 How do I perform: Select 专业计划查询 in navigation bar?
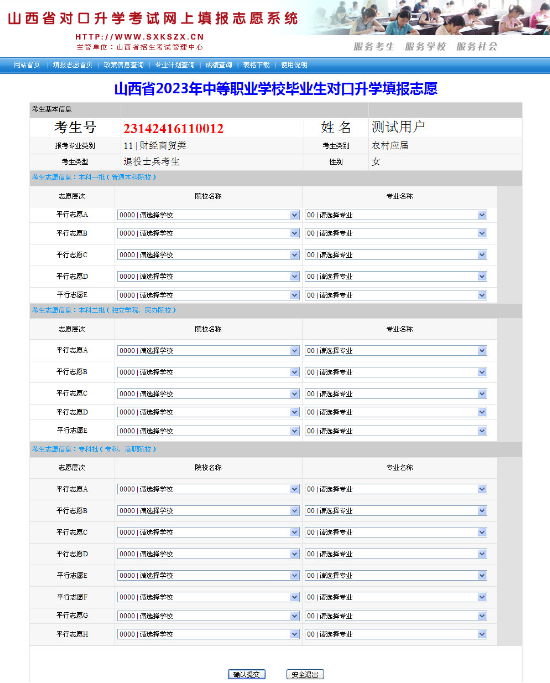[175, 65]
